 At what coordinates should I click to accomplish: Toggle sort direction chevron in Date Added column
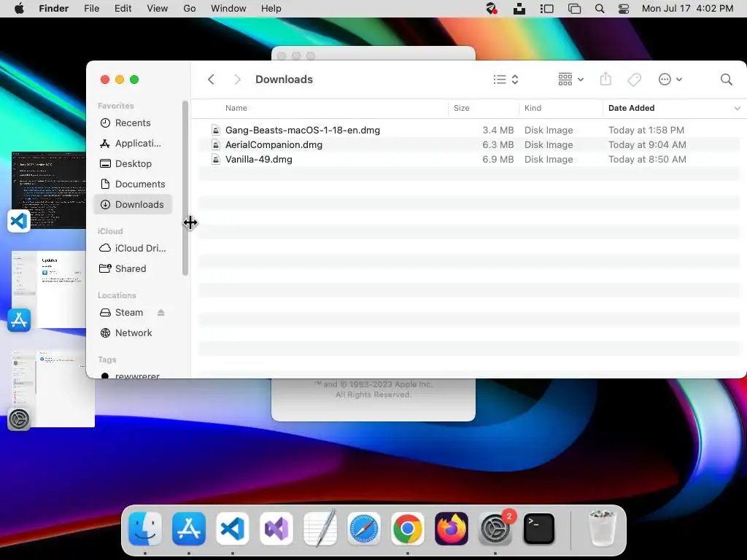point(737,109)
